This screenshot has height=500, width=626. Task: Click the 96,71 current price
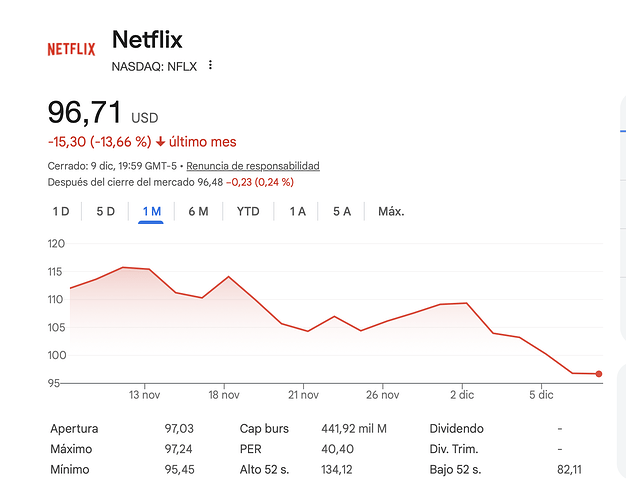[x=85, y=112]
